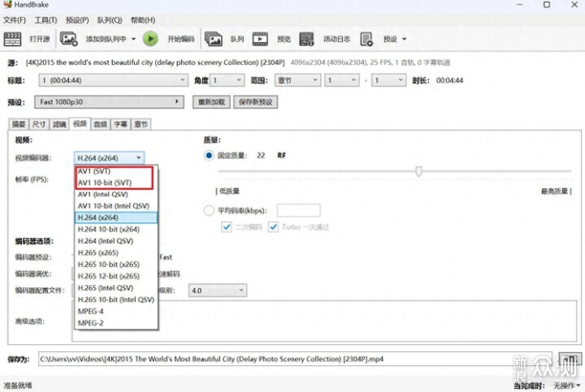This screenshot has height=392, width=585.
Task: Click the 浏览 button beside save path
Action: click(570, 360)
